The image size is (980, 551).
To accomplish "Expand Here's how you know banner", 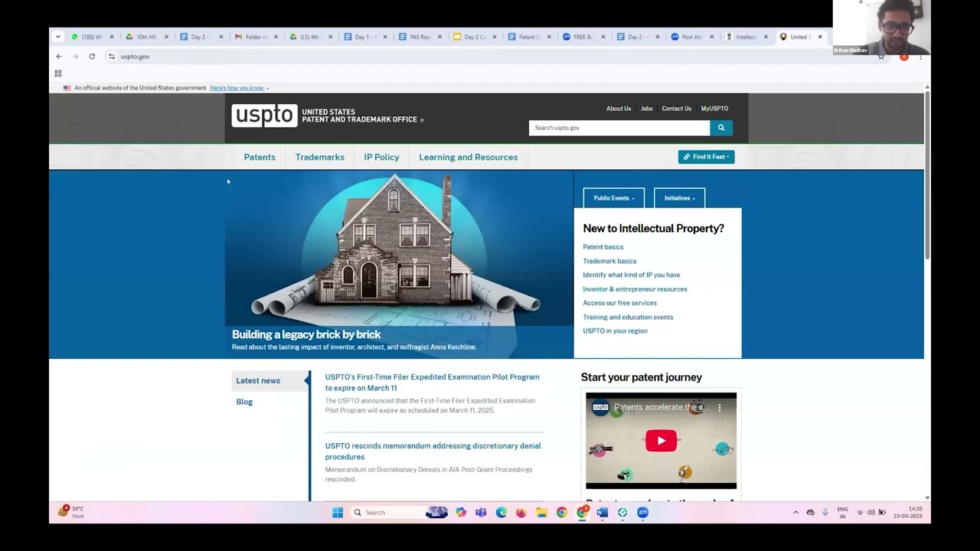I will [240, 88].
